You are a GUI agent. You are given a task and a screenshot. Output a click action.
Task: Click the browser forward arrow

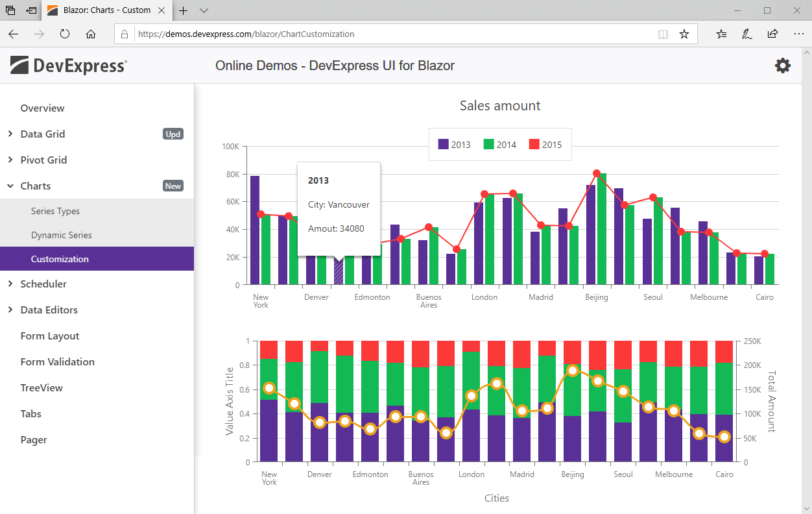tap(39, 34)
